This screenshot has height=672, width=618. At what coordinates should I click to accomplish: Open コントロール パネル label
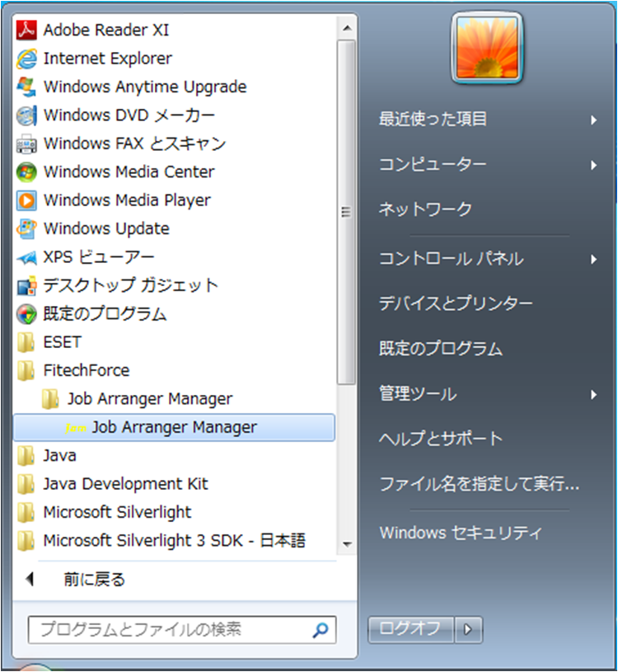pyautogui.click(x=451, y=259)
